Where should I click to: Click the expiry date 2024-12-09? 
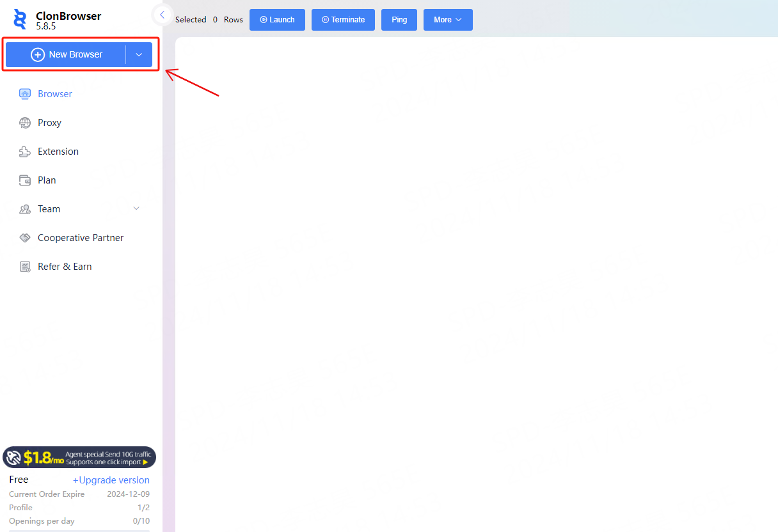pos(128,494)
